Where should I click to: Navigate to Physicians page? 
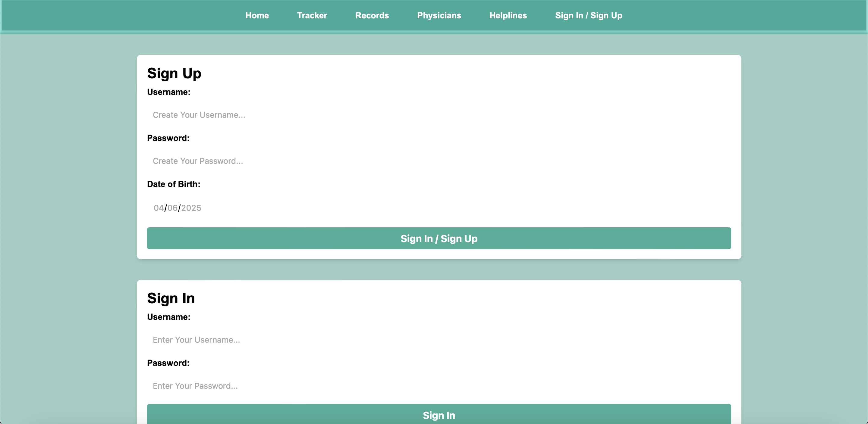pyautogui.click(x=439, y=15)
